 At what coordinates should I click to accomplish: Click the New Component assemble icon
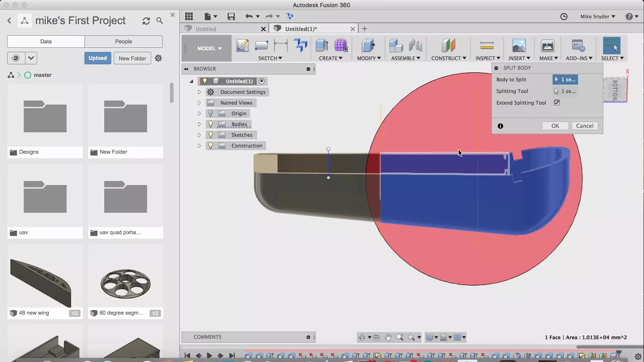coord(396,46)
